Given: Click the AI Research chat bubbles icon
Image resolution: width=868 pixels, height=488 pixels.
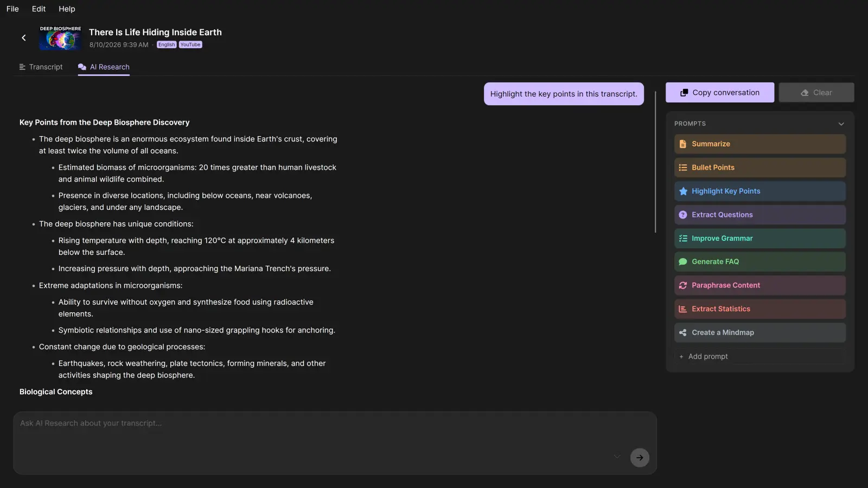Looking at the screenshot, I should coord(82,67).
